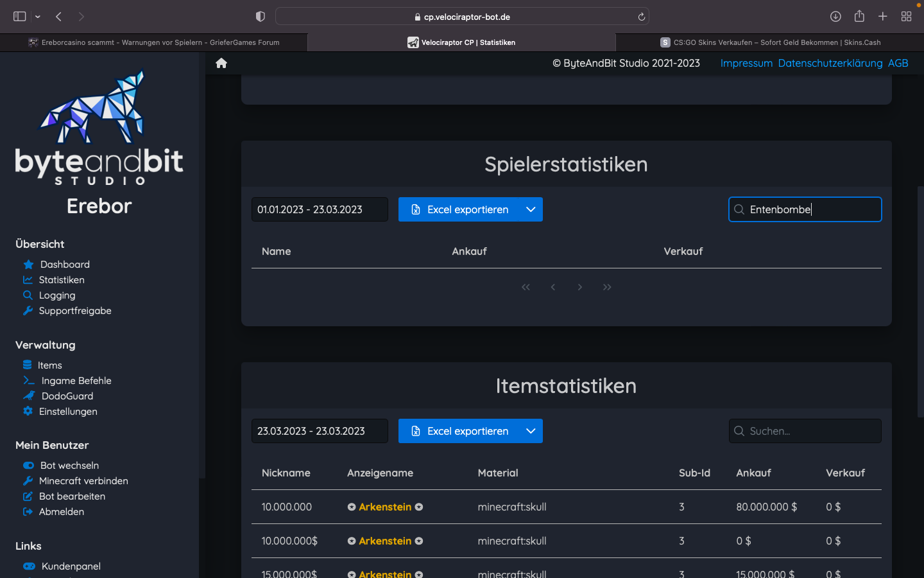Viewport: 924px width, 578px height.
Task: Go to next page in Spielerstatistiken pagination
Action: 580,287
